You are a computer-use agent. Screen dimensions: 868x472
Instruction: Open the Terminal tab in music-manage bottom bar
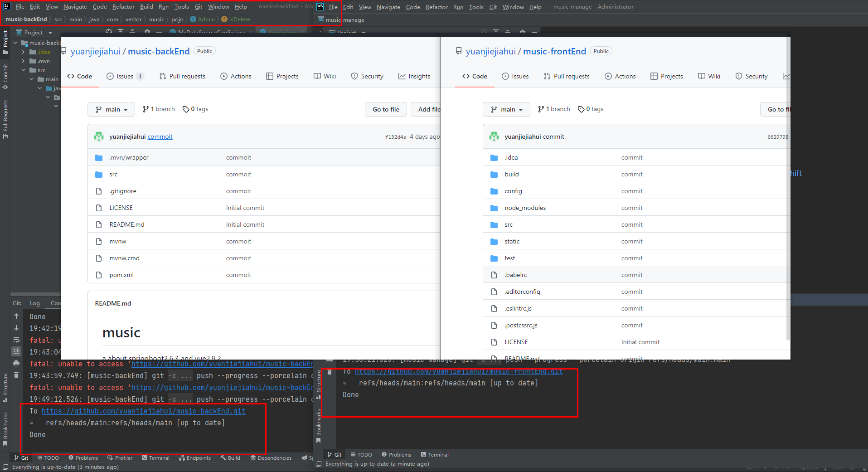tap(435, 454)
